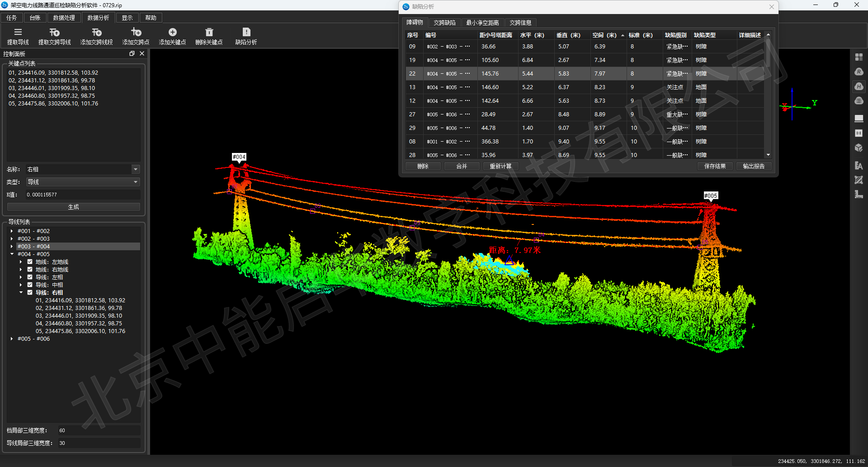Uncheck the 导线: 中相 checkbox
The width and height of the screenshot is (868, 467).
30,285
